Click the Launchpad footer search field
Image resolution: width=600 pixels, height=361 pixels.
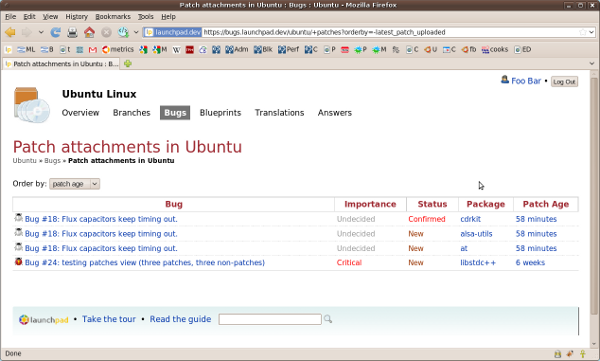click(270, 319)
